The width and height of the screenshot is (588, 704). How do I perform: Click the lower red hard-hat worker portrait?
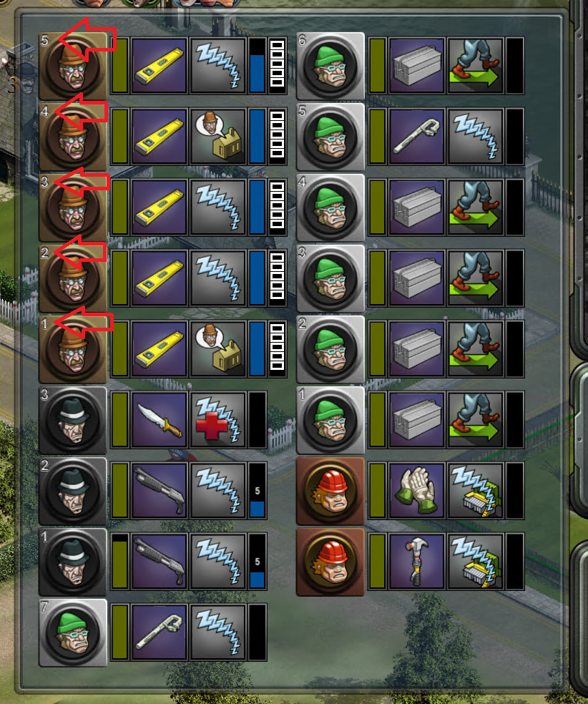(330, 562)
